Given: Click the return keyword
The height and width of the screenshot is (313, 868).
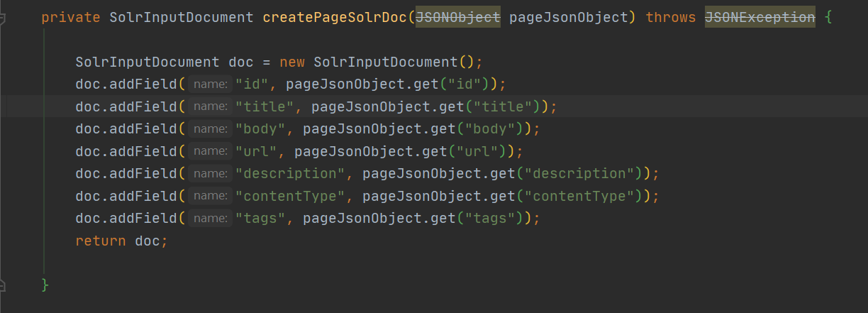Looking at the screenshot, I should coord(101,241).
